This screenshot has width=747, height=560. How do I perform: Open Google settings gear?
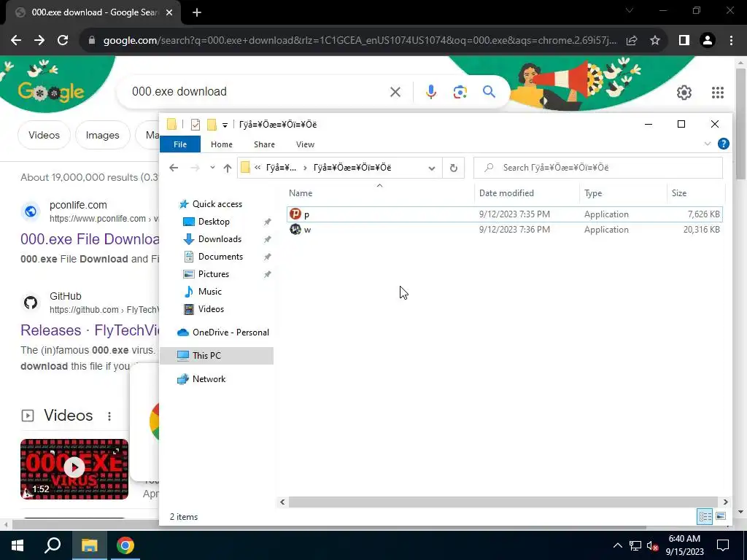pos(684,93)
